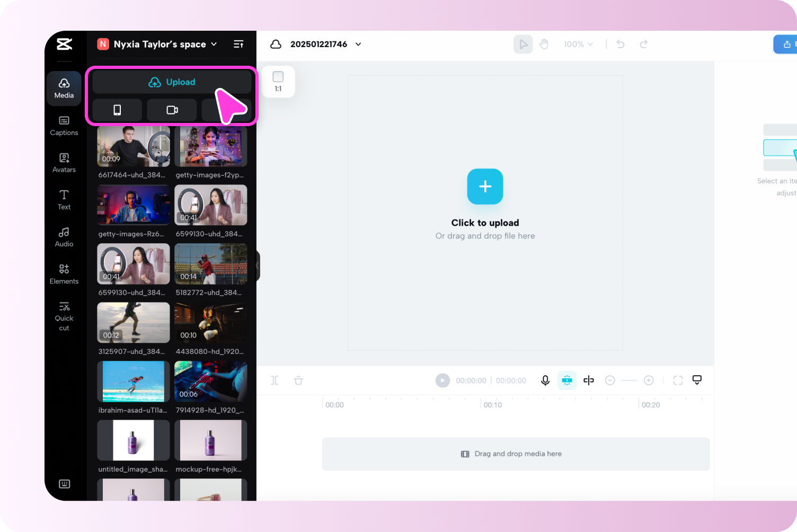The width and height of the screenshot is (797, 532).
Task: Toggle the highlighted AI feature in the timeline toolbar
Action: click(566, 380)
